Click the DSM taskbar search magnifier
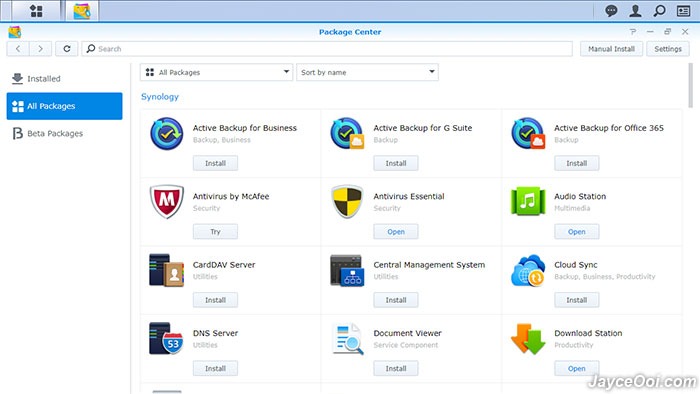This screenshot has height=394, width=700. pyautogui.click(x=659, y=11)
